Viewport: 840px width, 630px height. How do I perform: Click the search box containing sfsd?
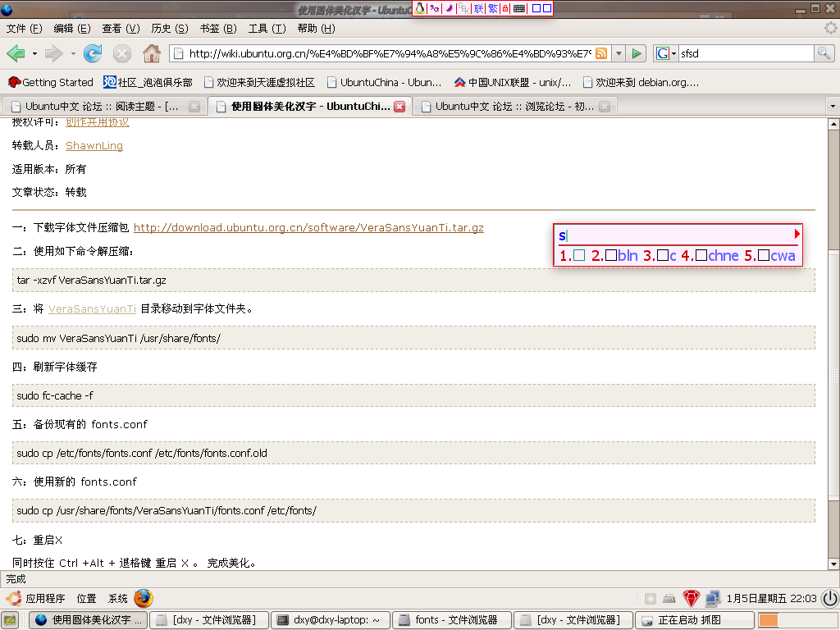click(746, 53)
